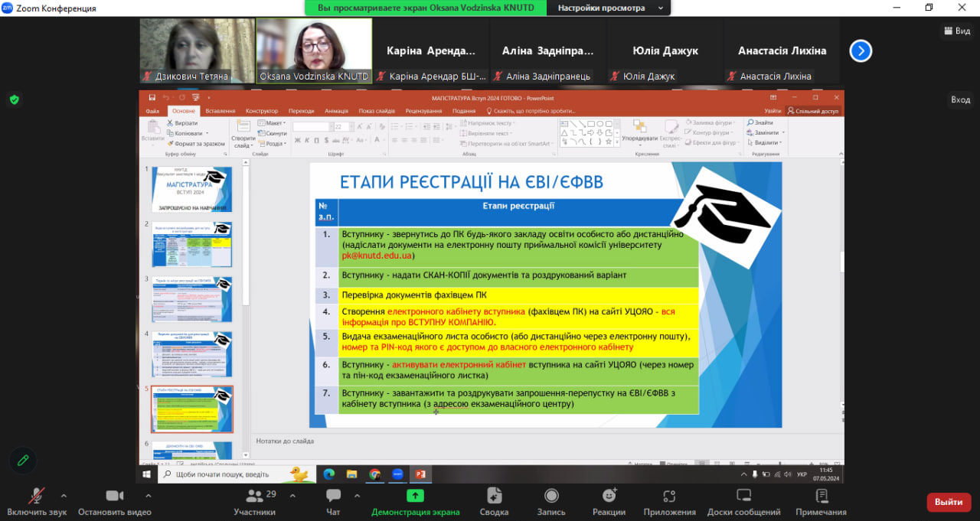This screenshot has width=980, height=521.
Task: Open Настройки просмотра view options dropdown
Action: [609, 8]
